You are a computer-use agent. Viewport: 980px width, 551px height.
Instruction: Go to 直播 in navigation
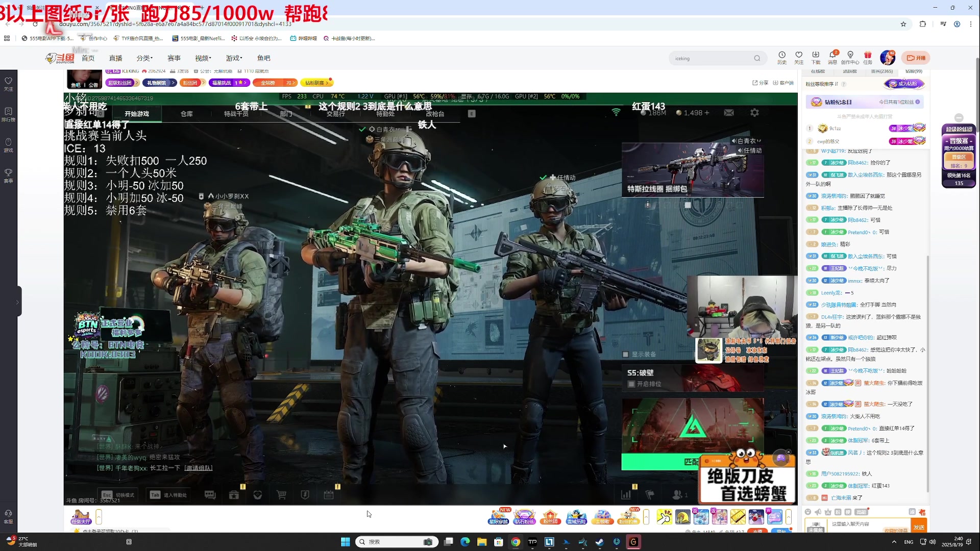point(116,58)
